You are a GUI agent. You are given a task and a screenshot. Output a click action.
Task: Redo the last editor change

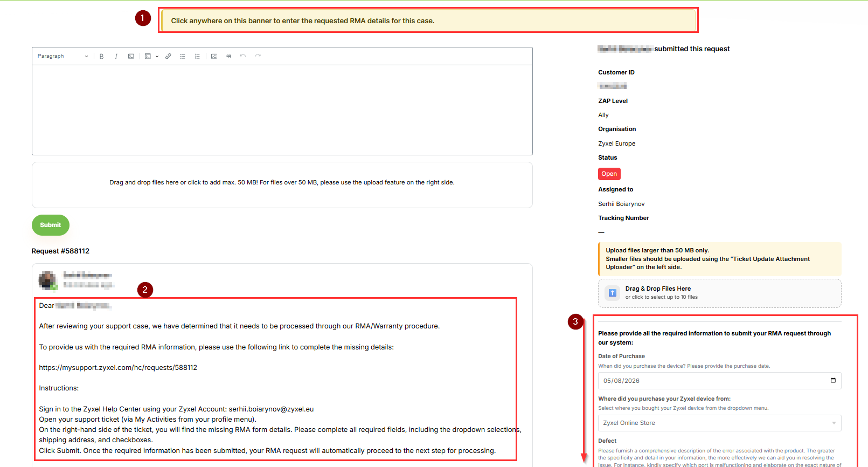click(x=258, y=56)
